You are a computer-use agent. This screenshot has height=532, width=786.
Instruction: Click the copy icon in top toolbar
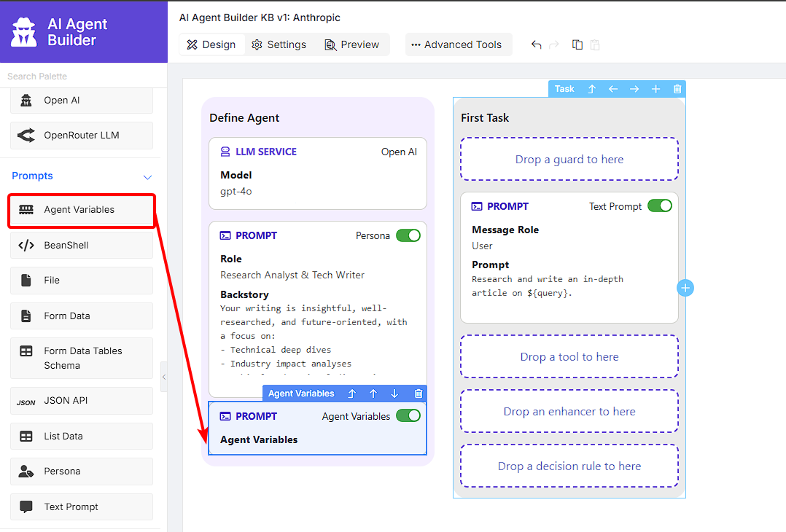577,44
